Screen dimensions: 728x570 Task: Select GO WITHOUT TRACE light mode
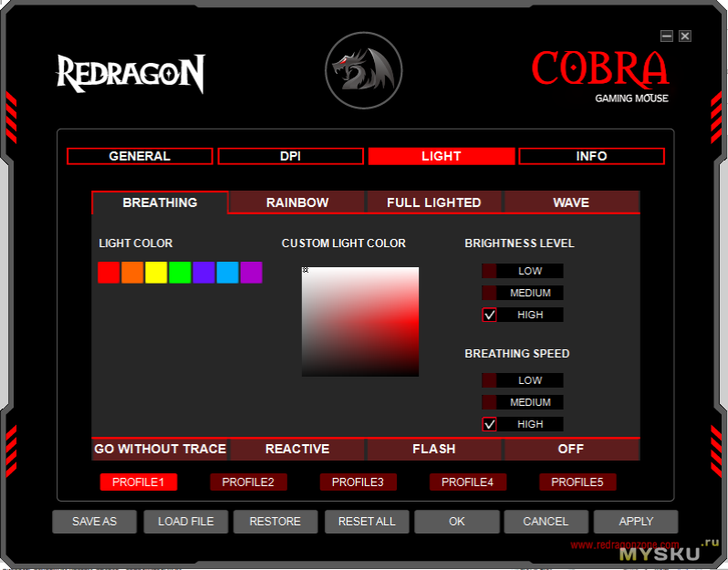[160, 449]
